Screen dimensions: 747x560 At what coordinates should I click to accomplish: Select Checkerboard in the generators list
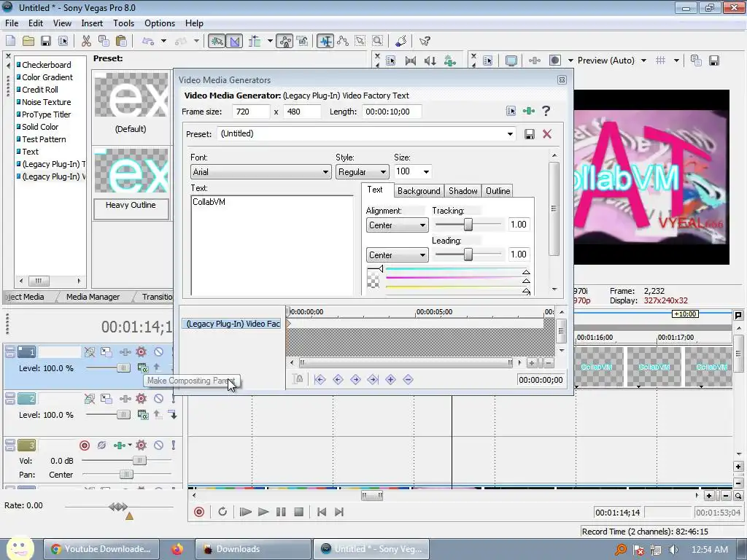click(x=46, y=65)
